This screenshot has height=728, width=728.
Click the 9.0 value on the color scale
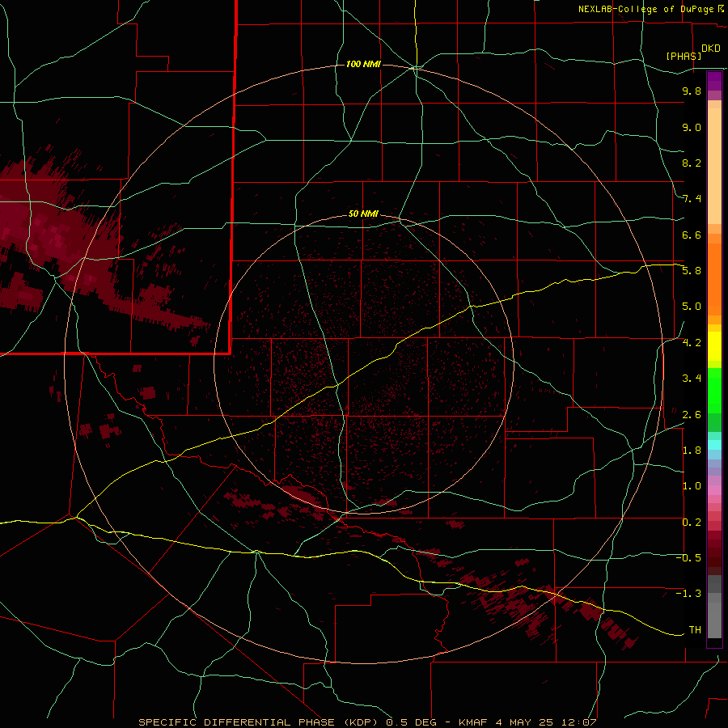coord(692,127)
